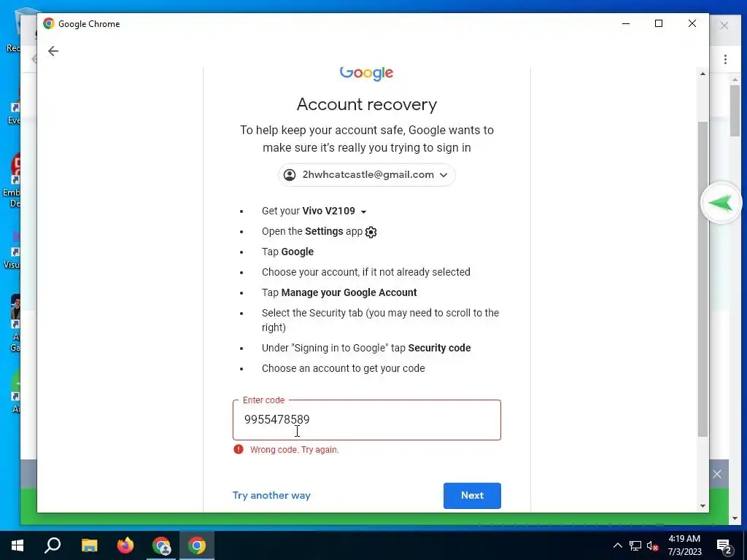Go back using the arrow in Chrome window

coord(53,51)
